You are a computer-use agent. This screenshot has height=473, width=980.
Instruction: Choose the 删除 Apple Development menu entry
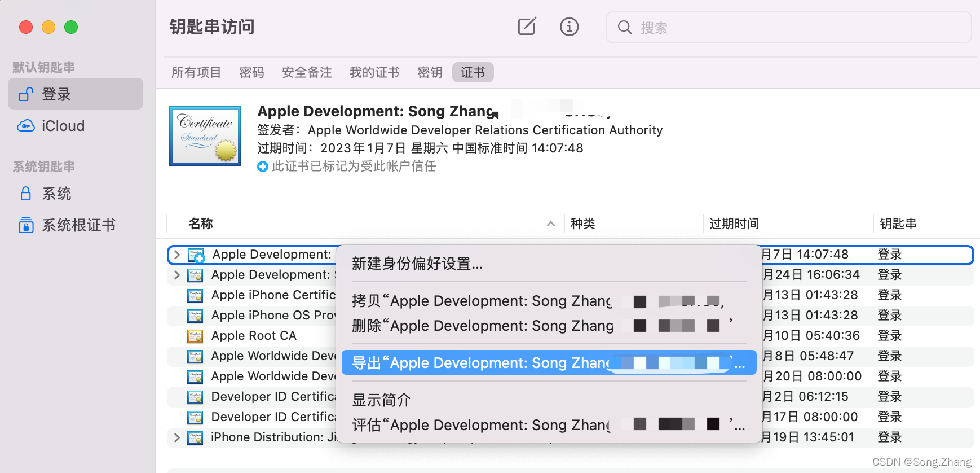[x=549, y=326]
